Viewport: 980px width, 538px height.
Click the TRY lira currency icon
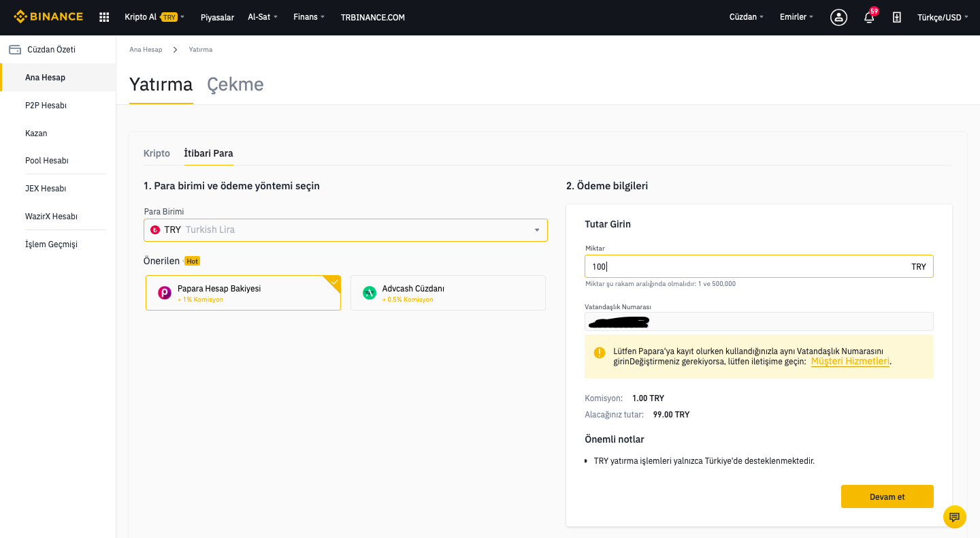pyautogui.click(x=155, y=230)
